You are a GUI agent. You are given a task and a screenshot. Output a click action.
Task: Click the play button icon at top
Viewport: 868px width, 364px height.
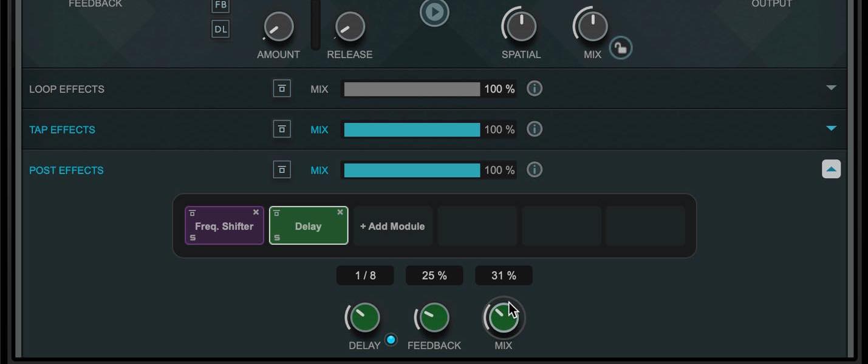coord(434,12)
